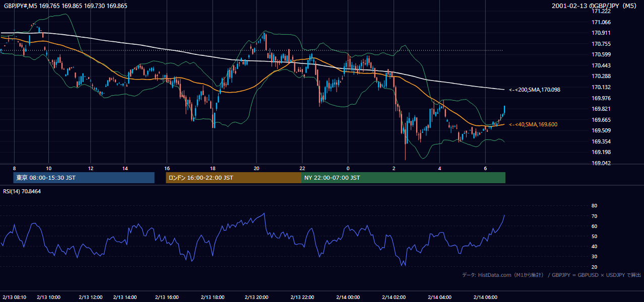Click RSI scale value 60
Screen dimensions: 644x302
point(594,226)
